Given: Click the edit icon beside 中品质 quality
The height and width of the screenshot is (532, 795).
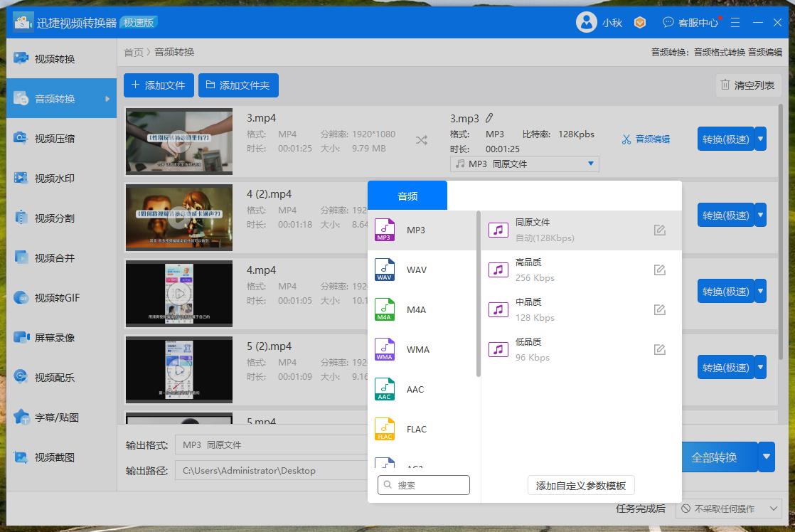Looking at the screenshot, I should coord(659,309).
